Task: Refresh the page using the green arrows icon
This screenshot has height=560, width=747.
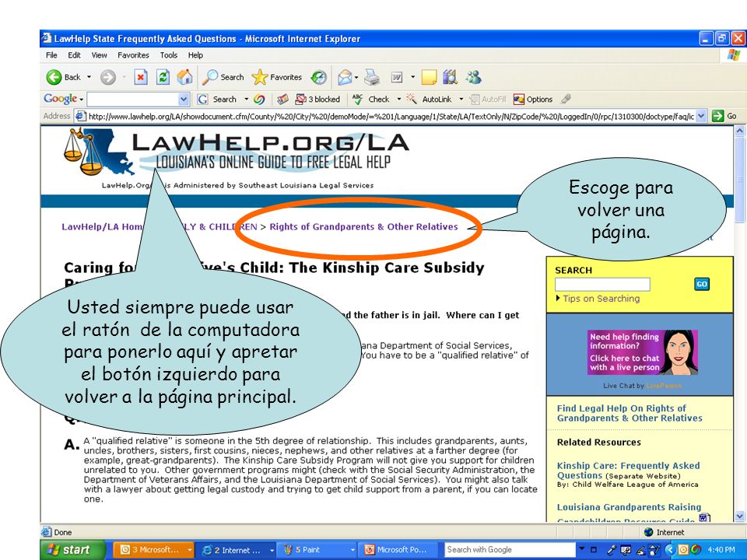Action: (x=163, y=77)
